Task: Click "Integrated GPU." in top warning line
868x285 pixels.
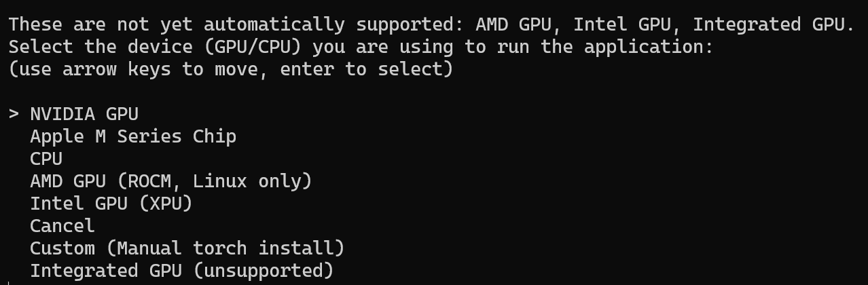Action: pos(773,24)
